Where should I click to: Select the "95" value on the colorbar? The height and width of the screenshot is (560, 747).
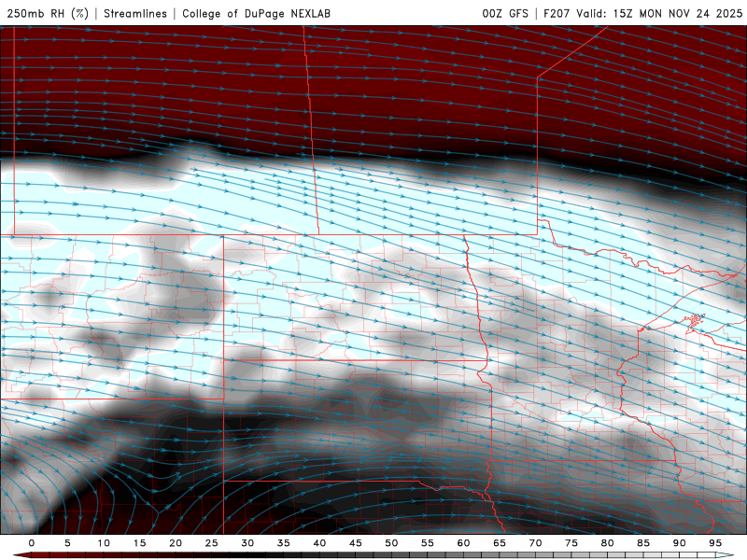pos(715,543)
